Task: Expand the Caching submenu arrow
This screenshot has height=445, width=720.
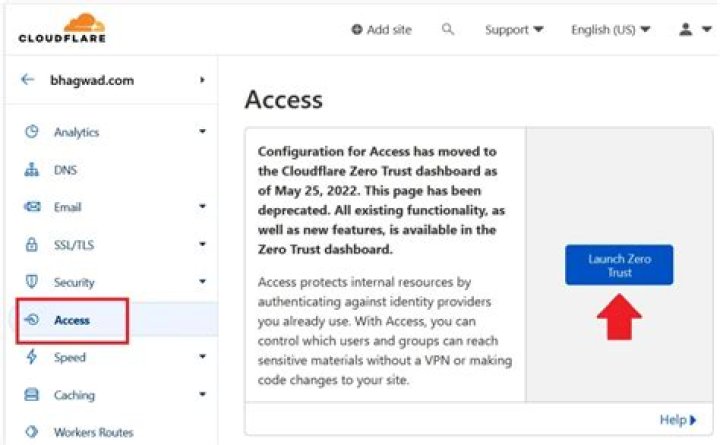Action: pos(202,395)
